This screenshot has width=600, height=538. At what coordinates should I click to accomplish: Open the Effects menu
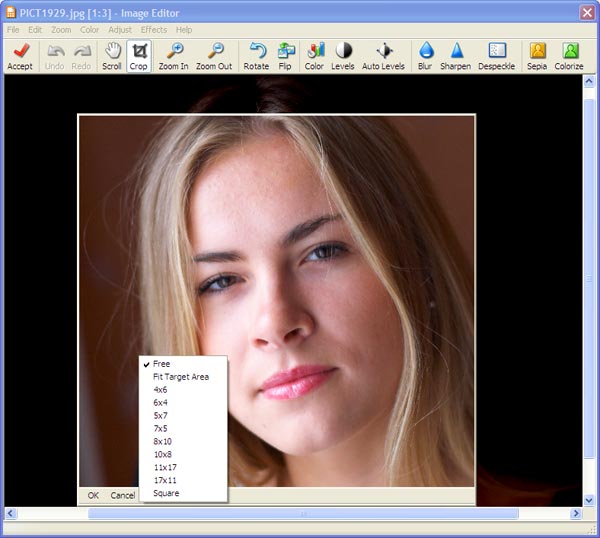click(x=154, y=30)
